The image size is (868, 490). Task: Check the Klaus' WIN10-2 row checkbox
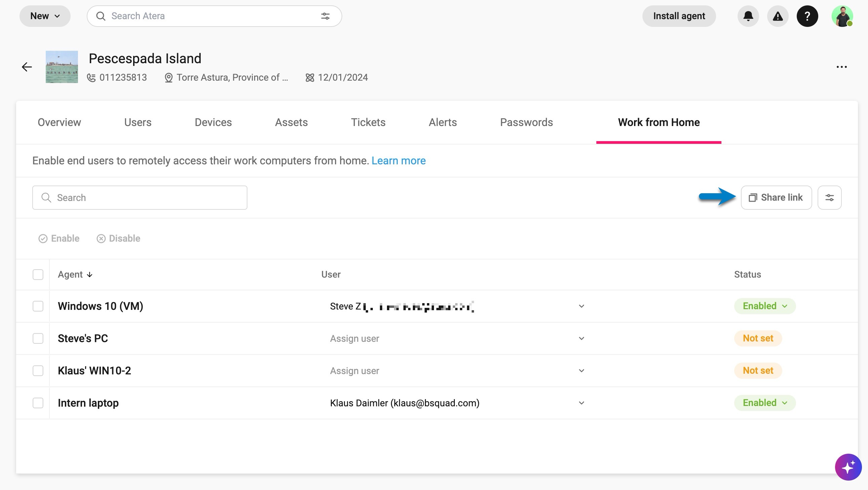point(38,371)
